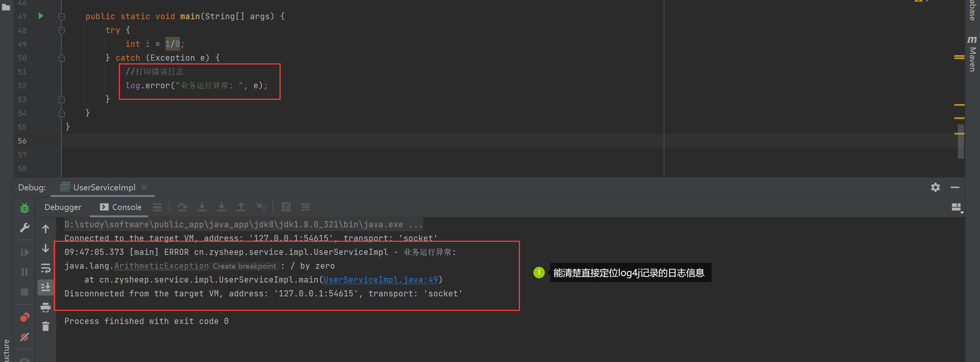Open the Database tool window
The width and height of the screenshot is (980, 362).
(972, 10)
